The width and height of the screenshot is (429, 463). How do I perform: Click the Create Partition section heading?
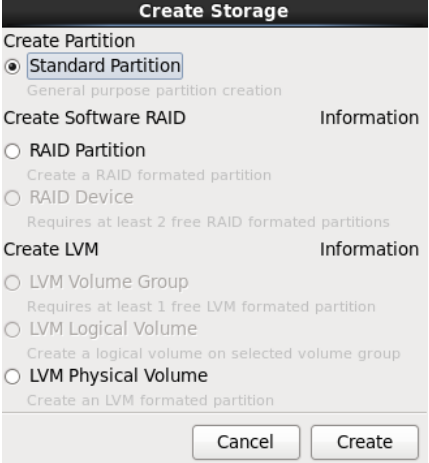69,41
